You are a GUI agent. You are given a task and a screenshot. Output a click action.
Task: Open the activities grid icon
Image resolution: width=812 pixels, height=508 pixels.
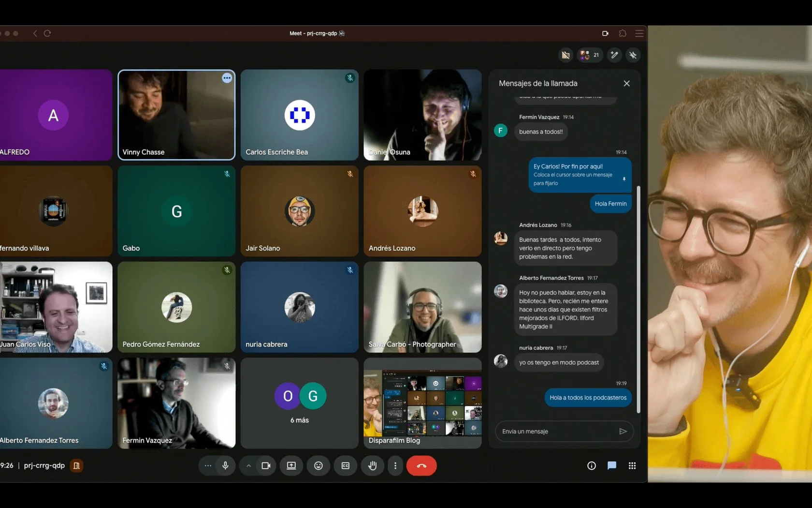pyautogui.click(x=632, y=465)
